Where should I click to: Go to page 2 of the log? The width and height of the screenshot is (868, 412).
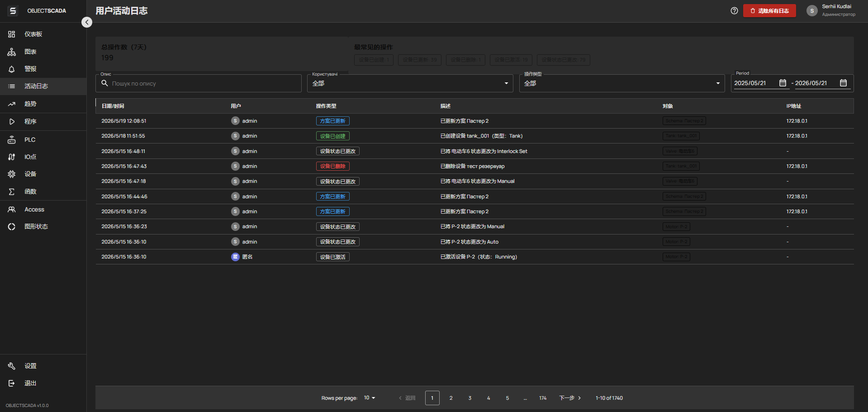451,398
